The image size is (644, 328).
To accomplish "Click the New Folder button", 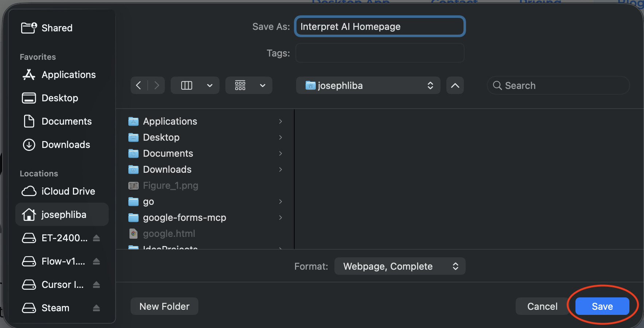I will point(164,306).
